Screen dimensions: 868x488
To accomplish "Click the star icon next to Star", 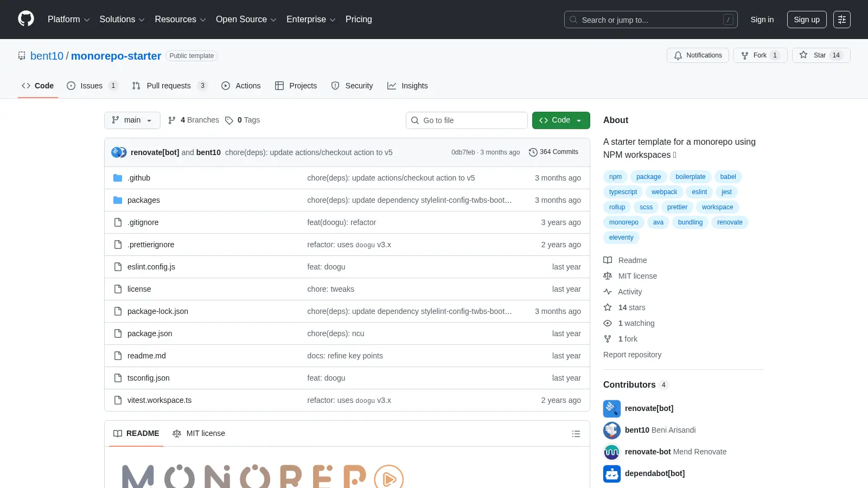I will pos(803,55).
